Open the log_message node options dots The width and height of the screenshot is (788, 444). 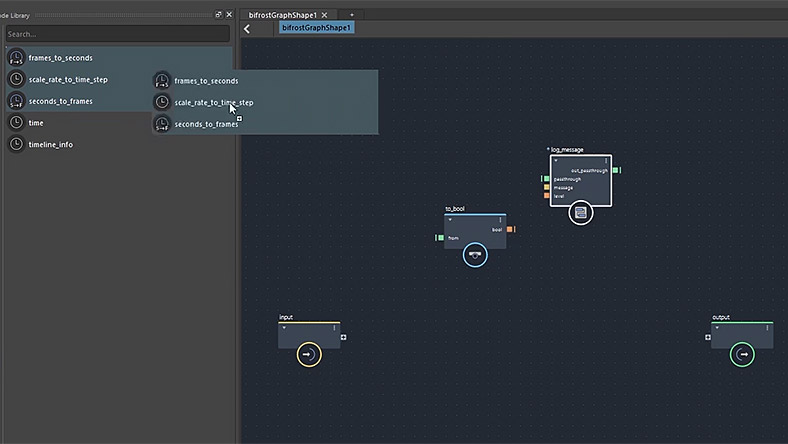pyautogui.click(x=606, y=161)
